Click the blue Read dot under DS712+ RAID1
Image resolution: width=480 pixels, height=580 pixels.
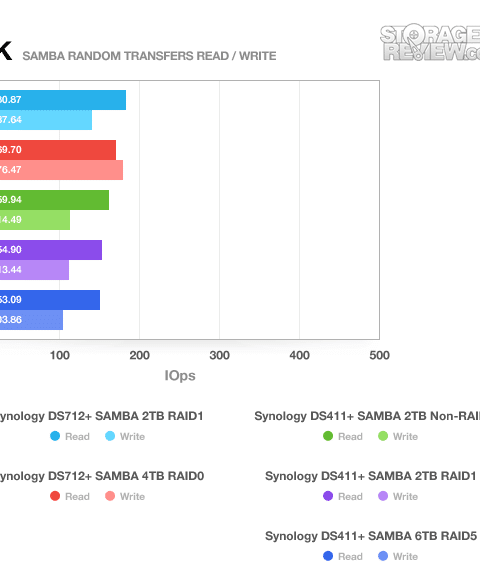tap(55, 436)
